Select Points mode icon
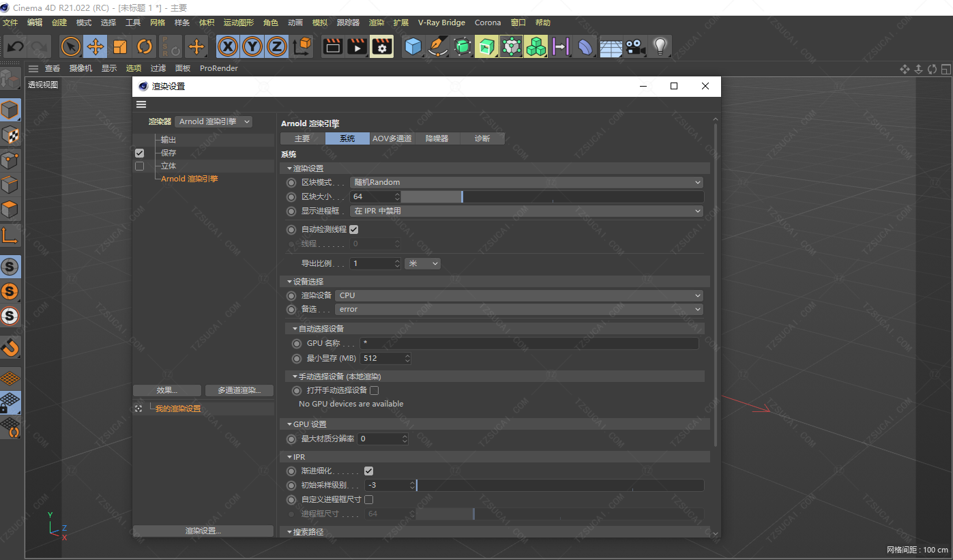 10,160
